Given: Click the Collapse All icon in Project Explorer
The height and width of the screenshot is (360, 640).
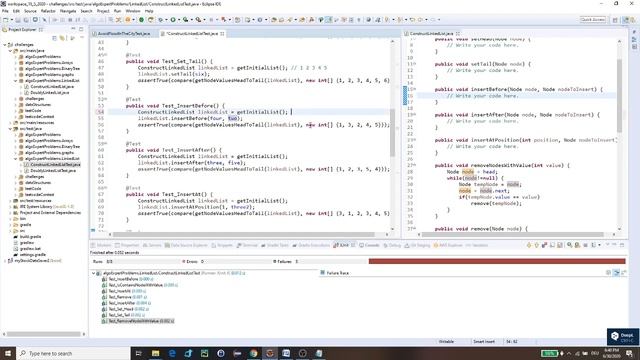Looking at the screenshot, I should [x=54, y=38].
